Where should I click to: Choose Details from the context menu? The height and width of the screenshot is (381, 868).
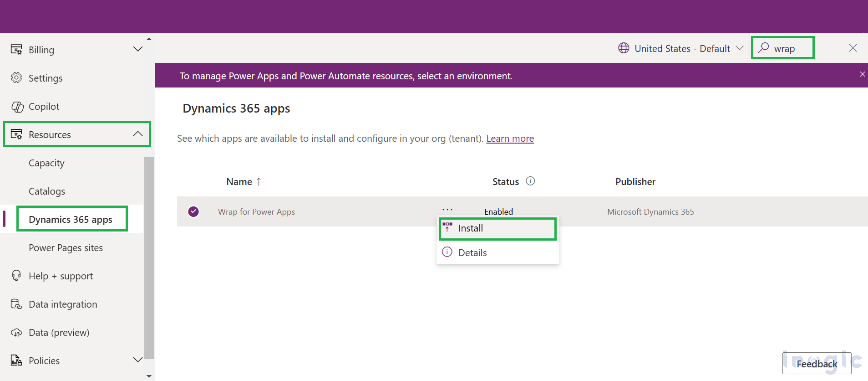(497, 252)
